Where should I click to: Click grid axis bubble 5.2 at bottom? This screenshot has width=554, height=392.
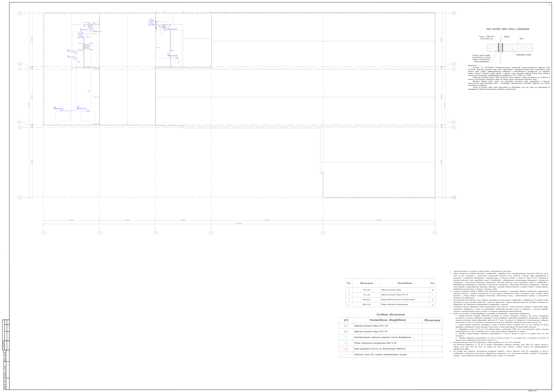click(323, 232)
